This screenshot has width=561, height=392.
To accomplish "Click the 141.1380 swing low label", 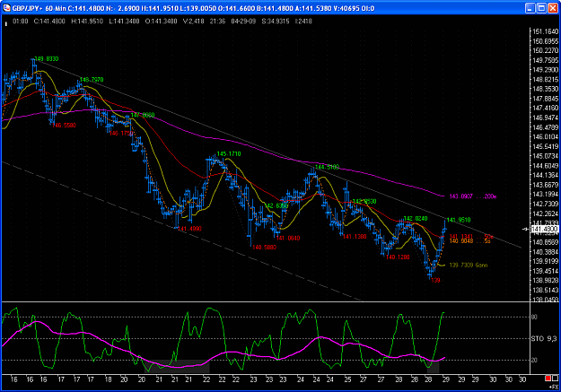I will point(355,237).
